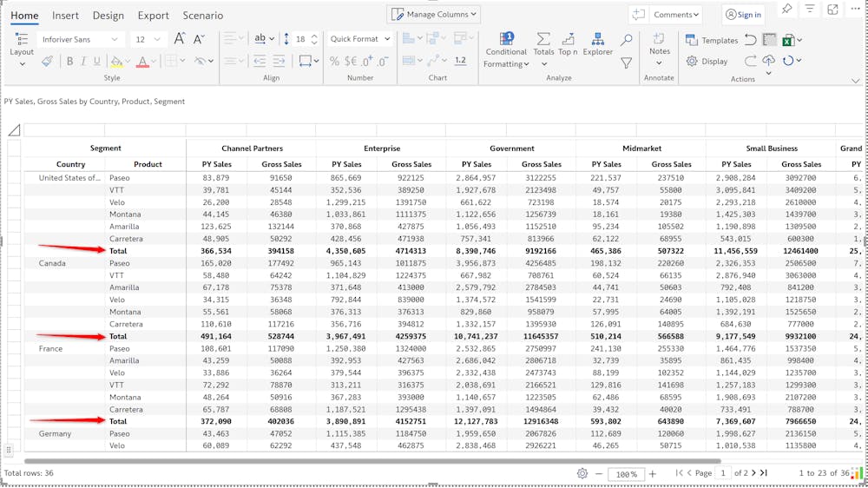Viewport: 868px width, 488px height.
Task: Click the Sign in button
Action: [x=744, y=15]
